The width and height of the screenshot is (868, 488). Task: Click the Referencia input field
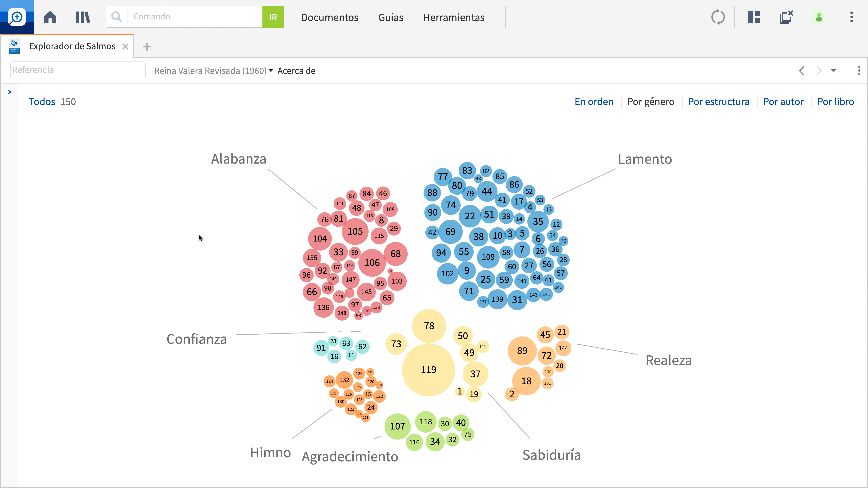(78, 70)
